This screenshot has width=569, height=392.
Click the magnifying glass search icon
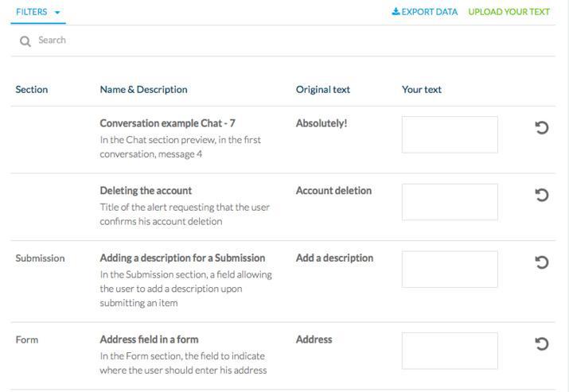[x=25, y=41]
